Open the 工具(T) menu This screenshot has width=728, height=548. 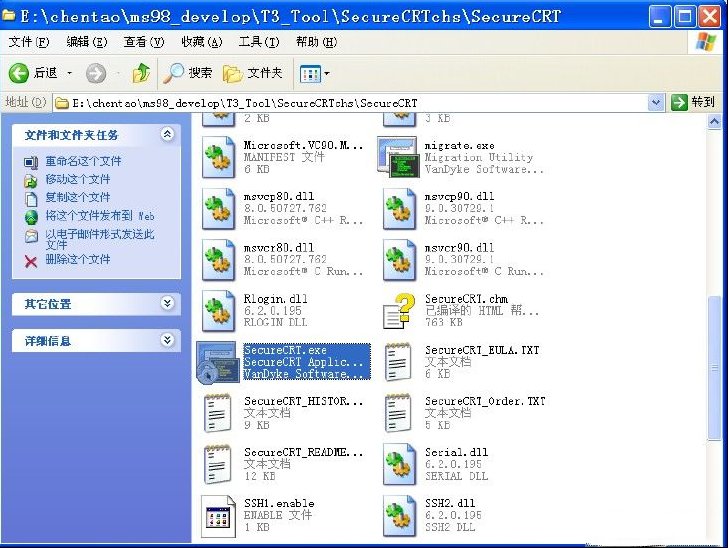point(259,42)
